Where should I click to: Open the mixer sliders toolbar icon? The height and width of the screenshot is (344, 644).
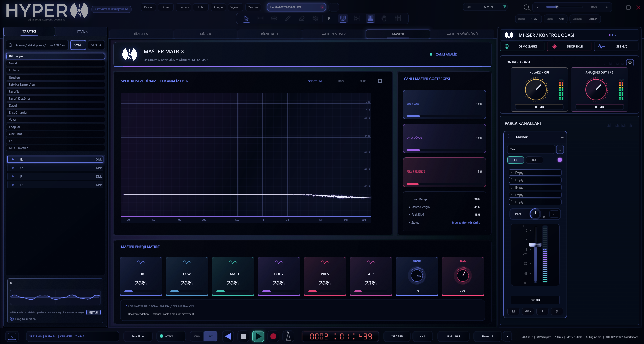pyautogui.click(x=398, y=19)
